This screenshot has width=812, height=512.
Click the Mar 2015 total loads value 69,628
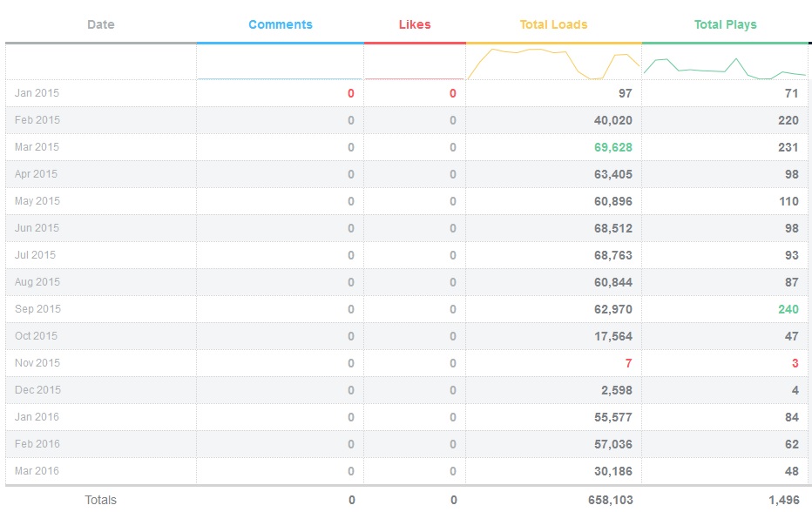[613, 147]
